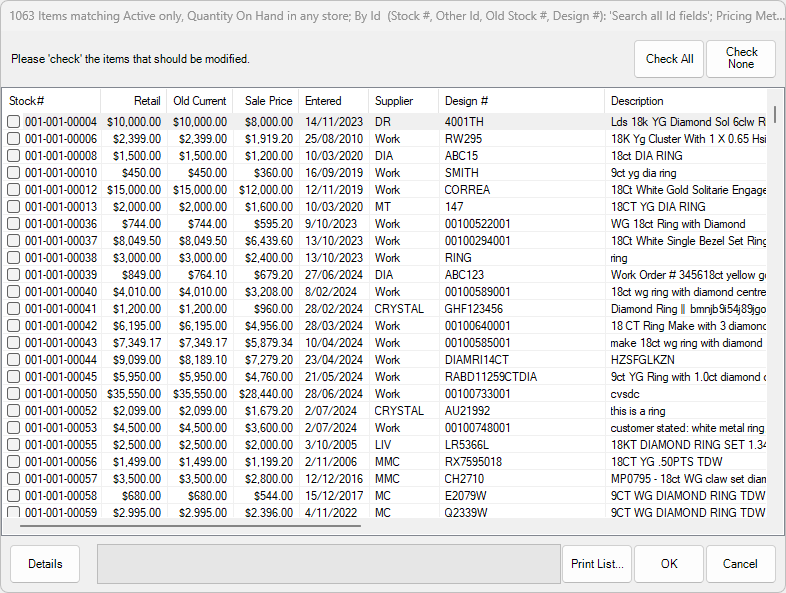Screen dimensions: 786x593
Task: Click the Entered column header
Action: 334,101
